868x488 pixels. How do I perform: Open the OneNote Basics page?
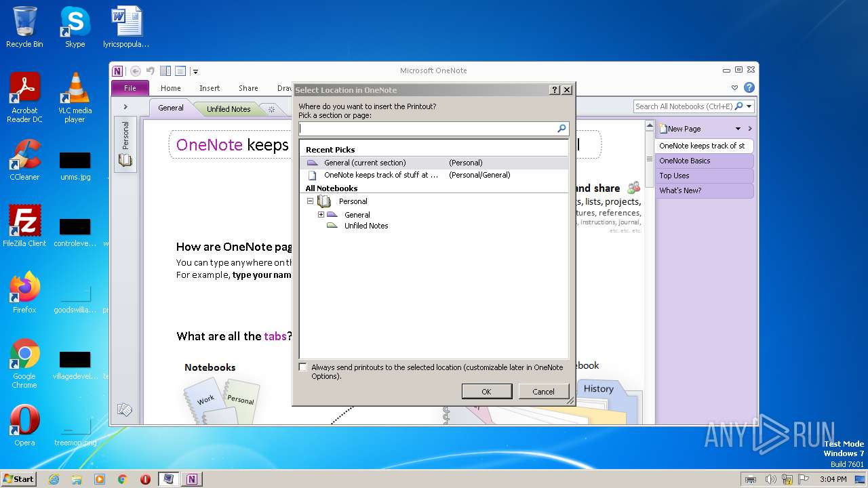coord(704,161)
